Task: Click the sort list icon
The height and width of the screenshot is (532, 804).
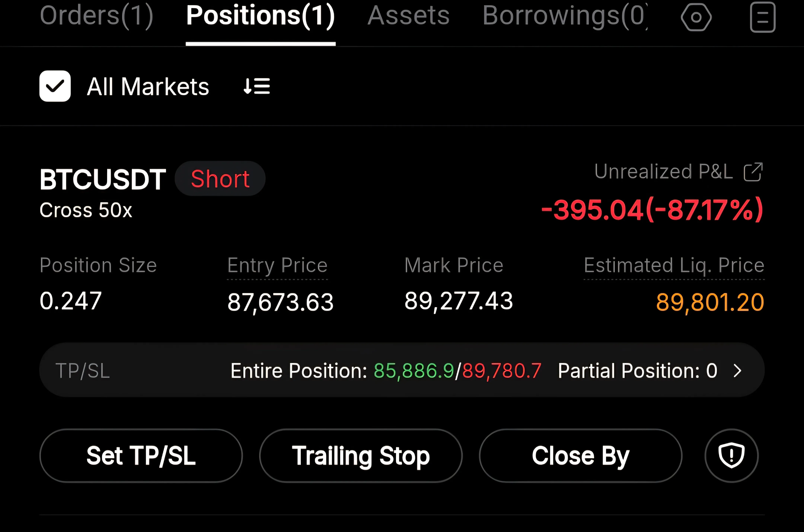Action: [x=257, y=86]
